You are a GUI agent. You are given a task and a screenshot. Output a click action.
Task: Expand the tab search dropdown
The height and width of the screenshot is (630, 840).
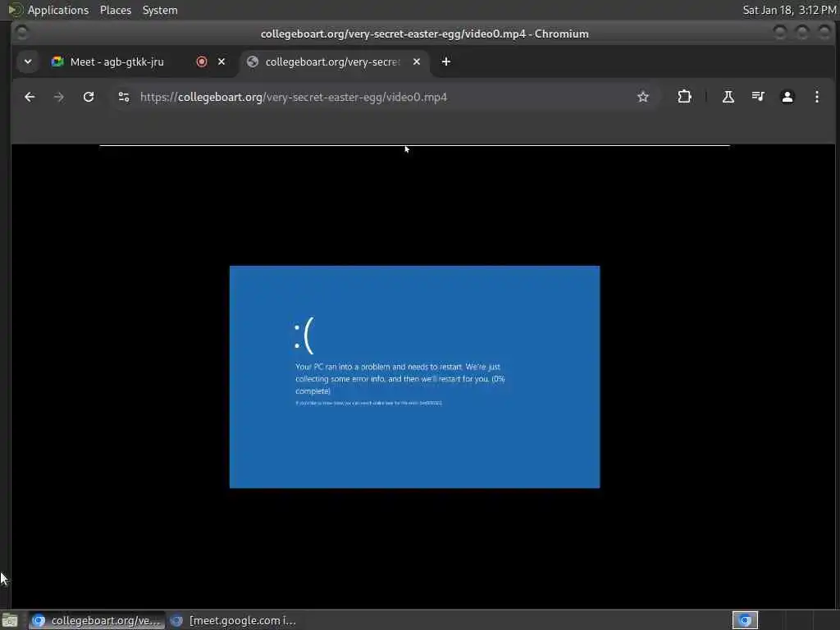pos(28,62)
